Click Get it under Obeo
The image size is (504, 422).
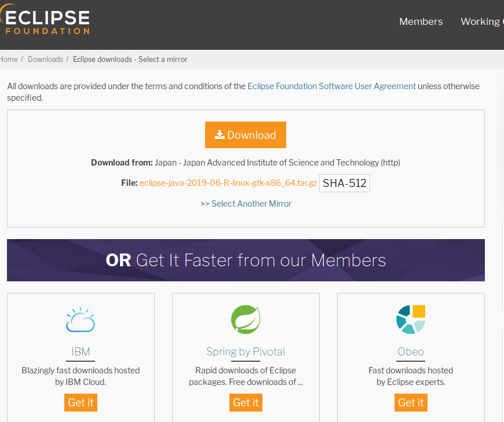click(411, 402)
